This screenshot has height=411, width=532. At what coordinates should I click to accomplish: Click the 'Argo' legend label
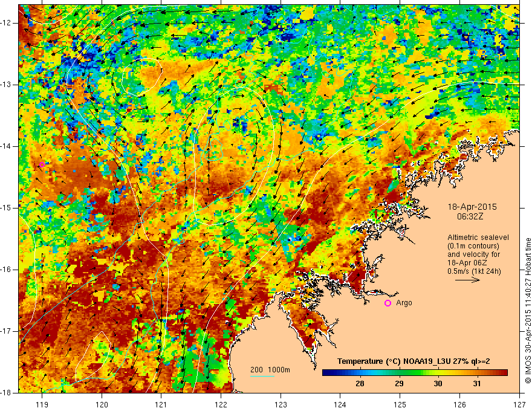click(x=404, y=303)
